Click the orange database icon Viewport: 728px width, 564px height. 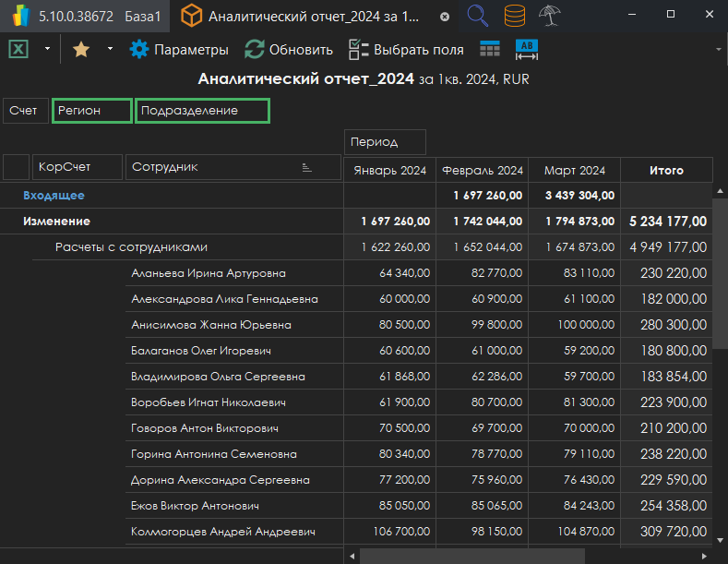click(516, 16)
